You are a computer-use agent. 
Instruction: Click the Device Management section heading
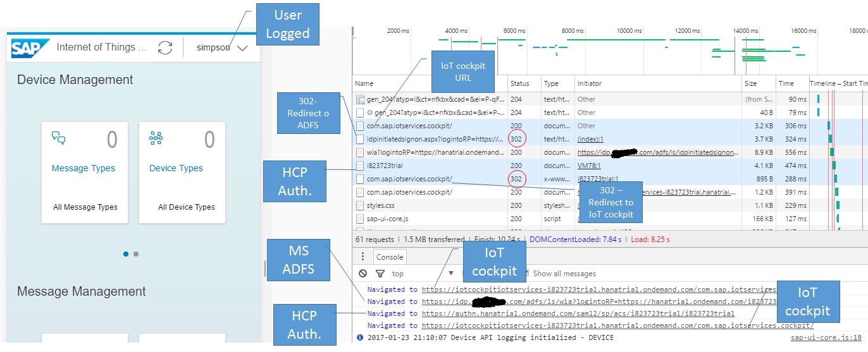coord(75,80)
